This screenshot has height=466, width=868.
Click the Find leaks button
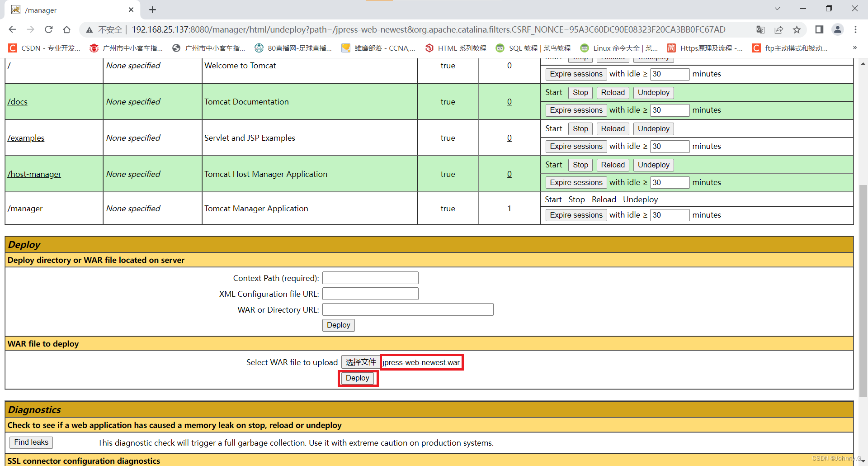coord(31,442)
